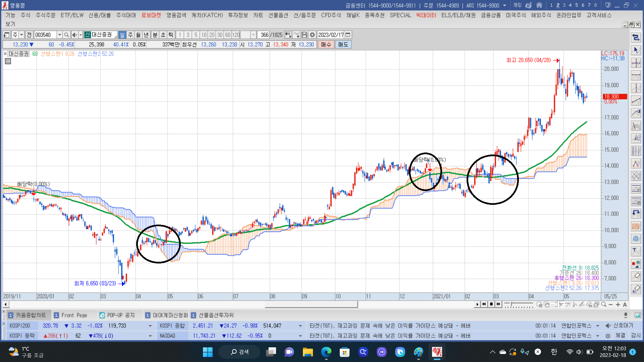Click the save chart floppy disk icon
Viewport: 644px width, 362px height.
[x=304, y=35]
